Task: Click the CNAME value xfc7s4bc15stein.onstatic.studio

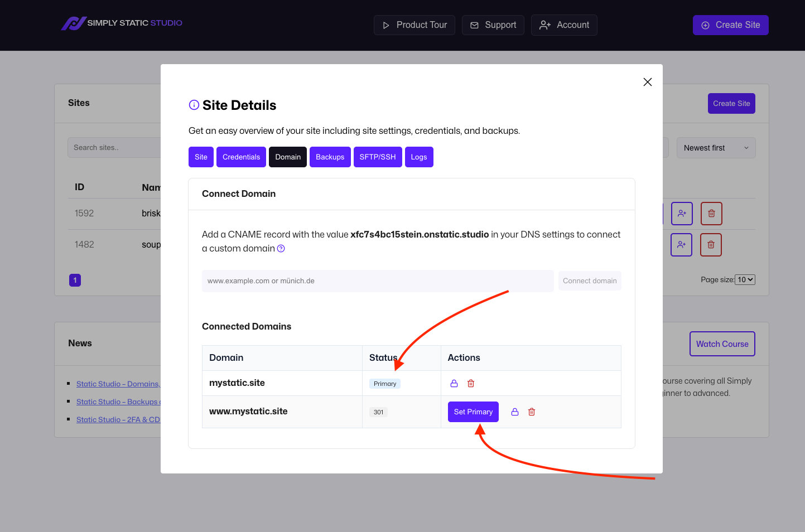Action: [x=420, y=235]
